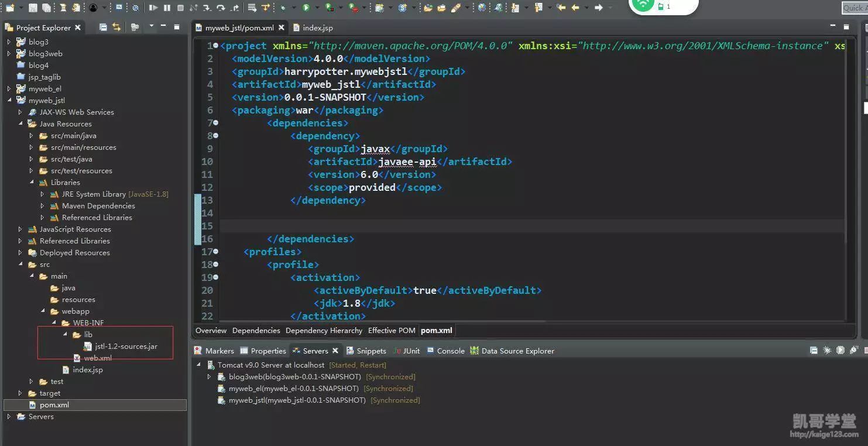Click the editor horizontal scrollbar

pos(383,321)
